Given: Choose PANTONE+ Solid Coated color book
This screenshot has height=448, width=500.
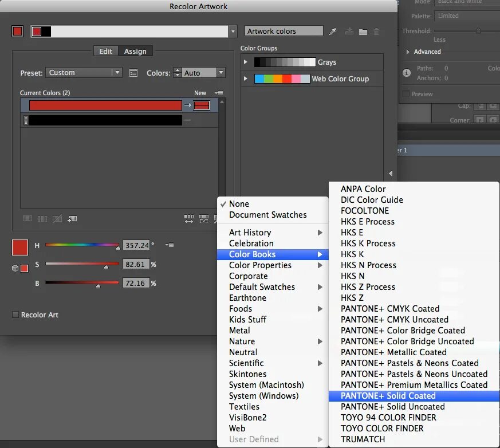Looking at the screenshot, I should (414, 396).
